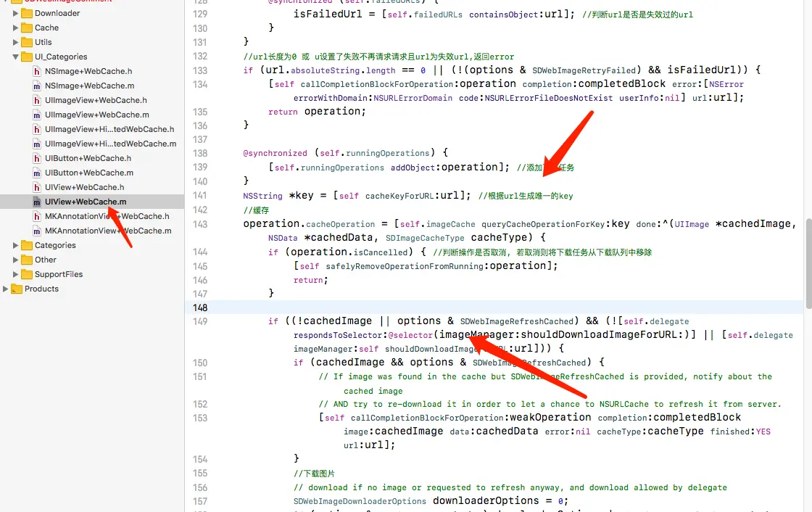Click source icon of UIImageView+Hi...tedWebCache.m
Viewport: 812px width, 512px height.
point(37,144)
